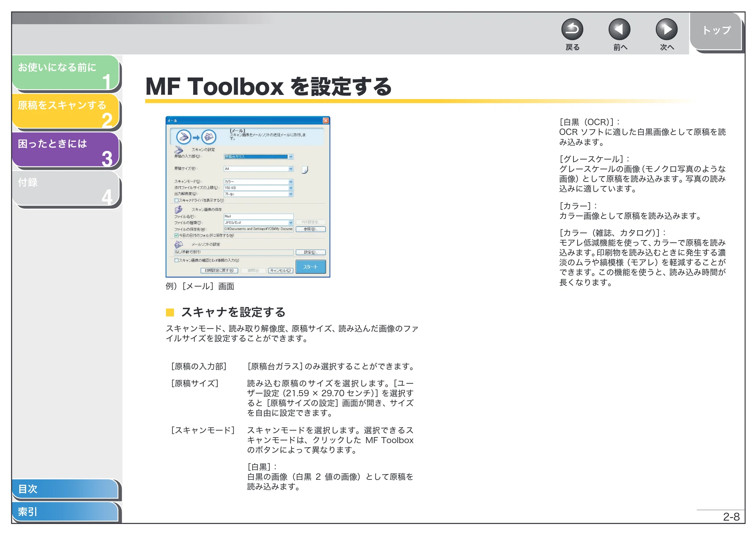Enable スキャナドライバを表示する checkbox

point(176,200)
